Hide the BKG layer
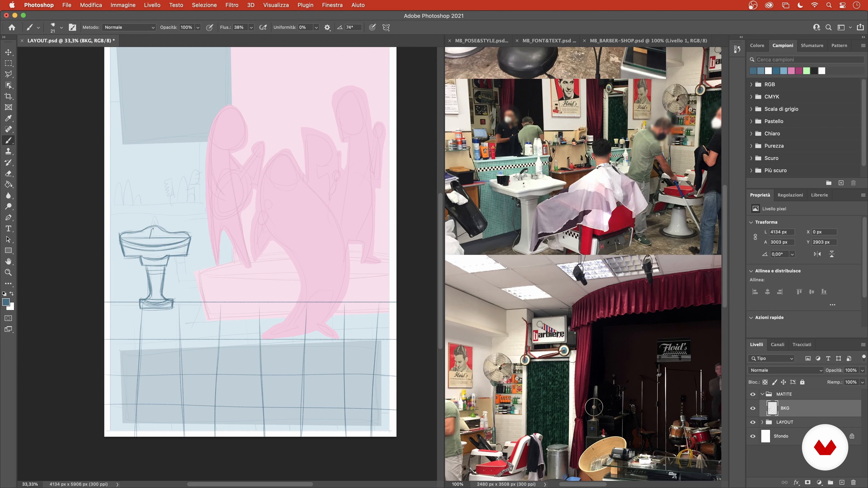The image size is (868, 488). coord(753,408)
